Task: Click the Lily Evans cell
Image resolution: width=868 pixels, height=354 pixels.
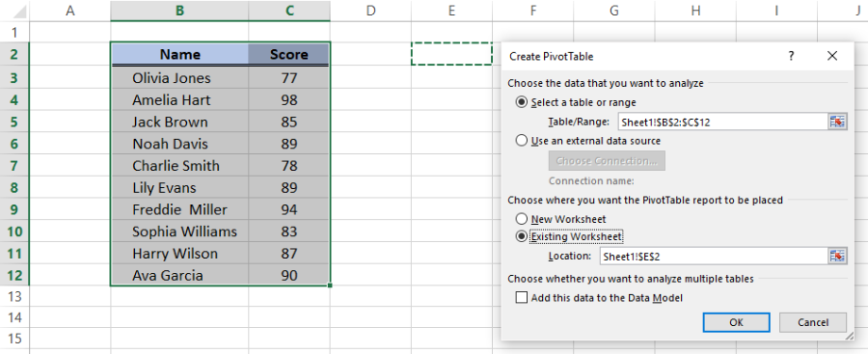Action: pyautogui.click(x=179, y=188)
